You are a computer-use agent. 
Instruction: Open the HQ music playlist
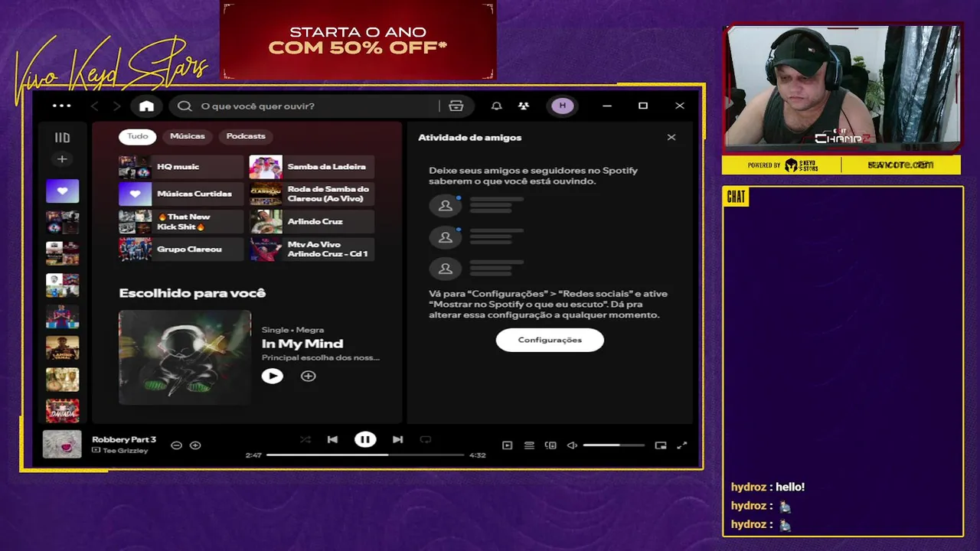[x=181, y=167]
